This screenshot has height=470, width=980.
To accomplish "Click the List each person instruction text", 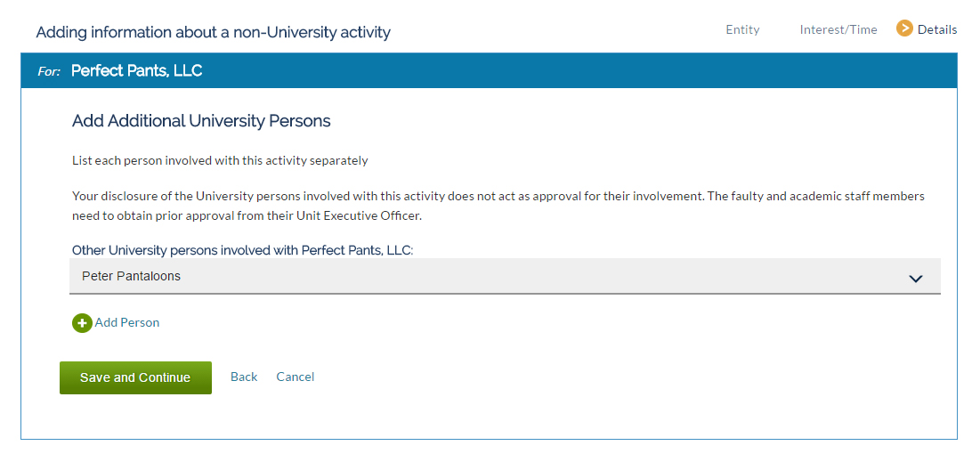I will tap(220, 160).
